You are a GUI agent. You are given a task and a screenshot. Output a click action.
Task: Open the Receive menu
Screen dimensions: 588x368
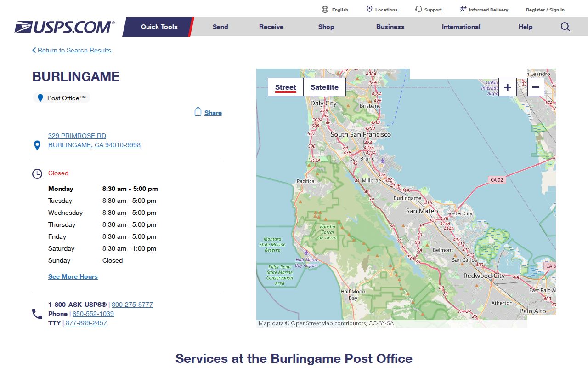[271, 27]
